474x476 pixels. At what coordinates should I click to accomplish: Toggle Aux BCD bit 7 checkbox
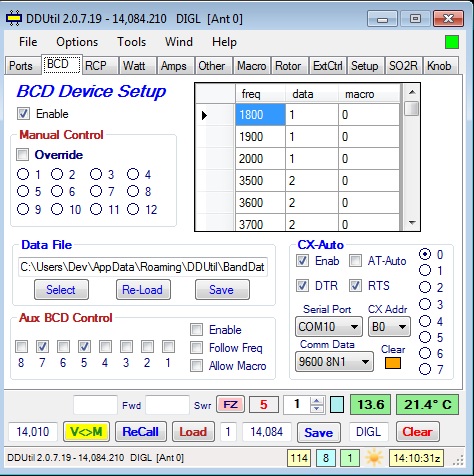tap(42, 347)
